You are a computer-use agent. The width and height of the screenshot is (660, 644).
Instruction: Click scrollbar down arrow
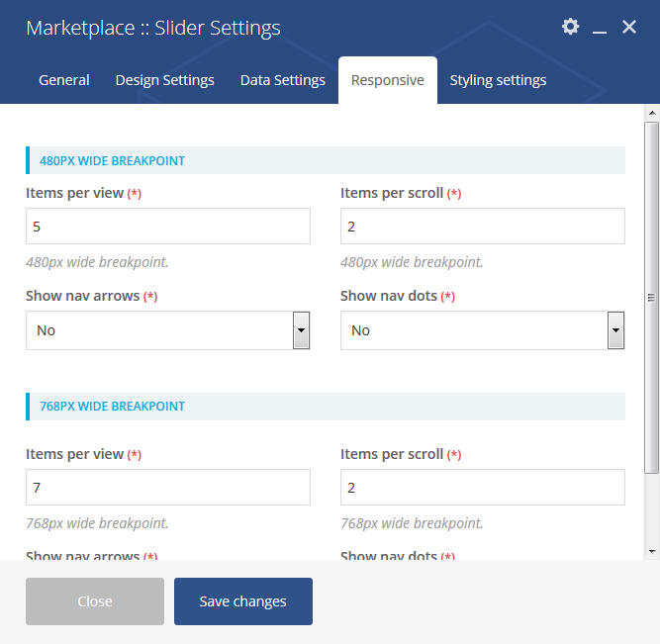coord(650,551)
